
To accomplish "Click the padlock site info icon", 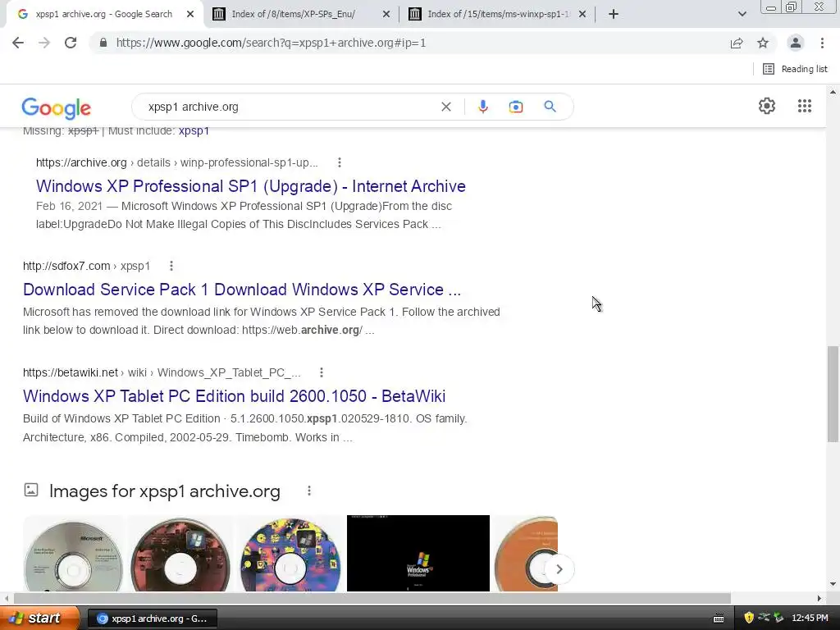I will pos(103,43).
